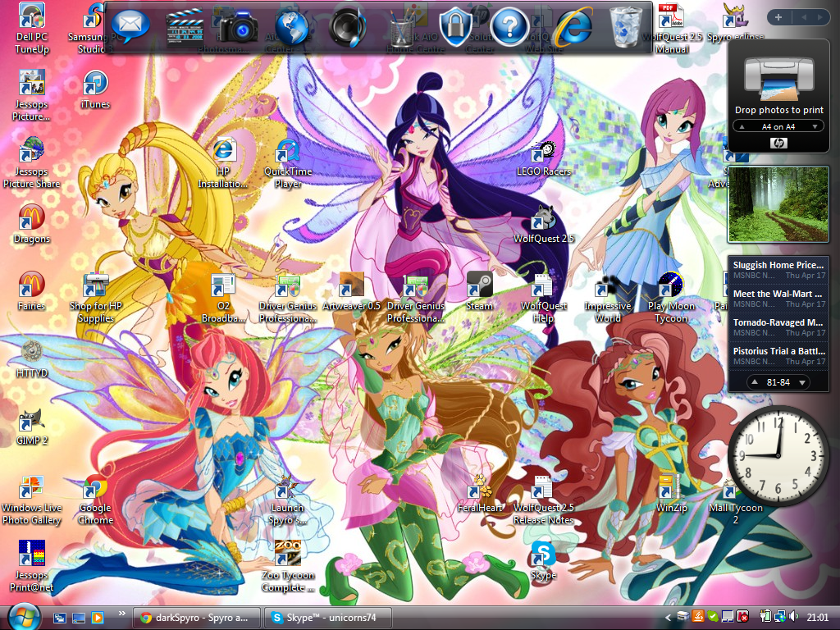Open the Dragons desktop shortcut
The width and height of the screenshot is (840, 630).
click(x=32, y=224)
